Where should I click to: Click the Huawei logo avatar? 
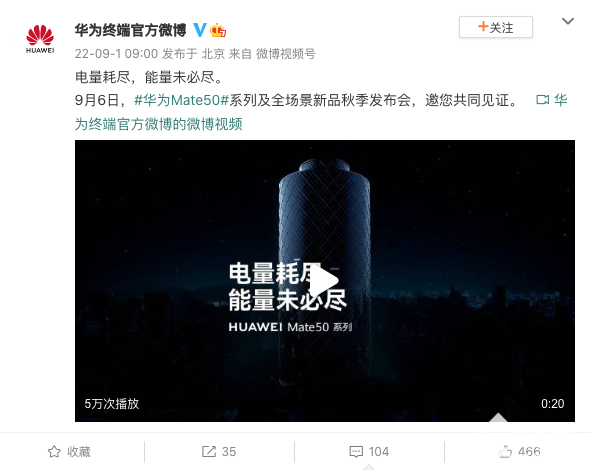40,39
